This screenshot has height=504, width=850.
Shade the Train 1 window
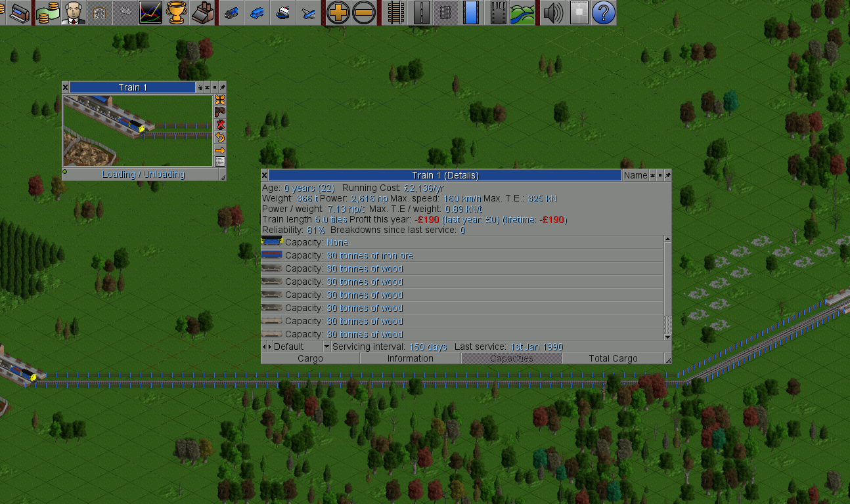pyautogui.click(x=207, y=87)
